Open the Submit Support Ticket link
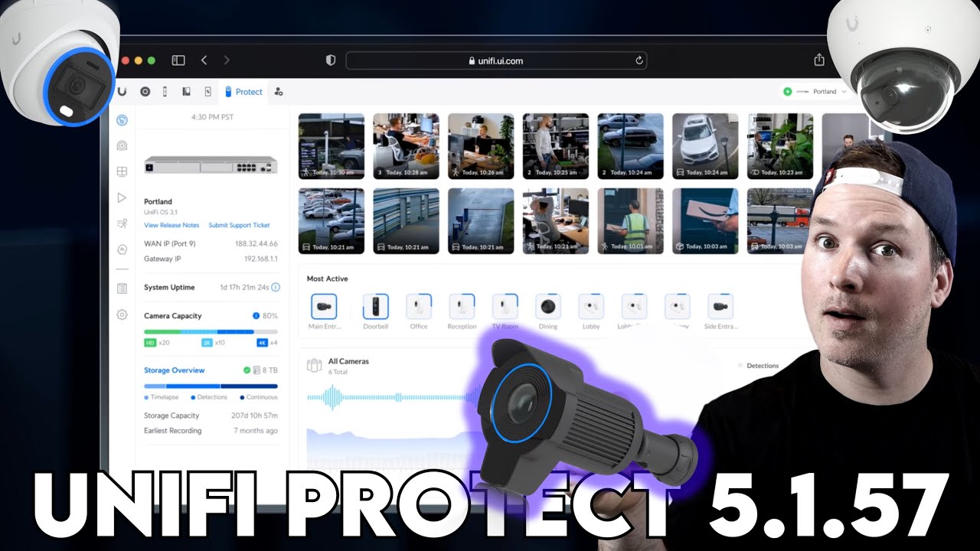Viewport: 980px width, 551px height. coord(240,226)
